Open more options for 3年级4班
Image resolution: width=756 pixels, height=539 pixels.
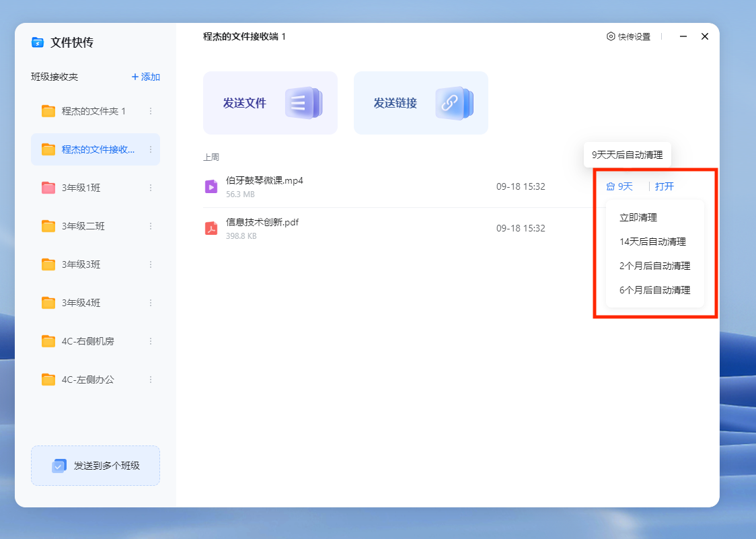pyautogui.click(x=151, y=303)
